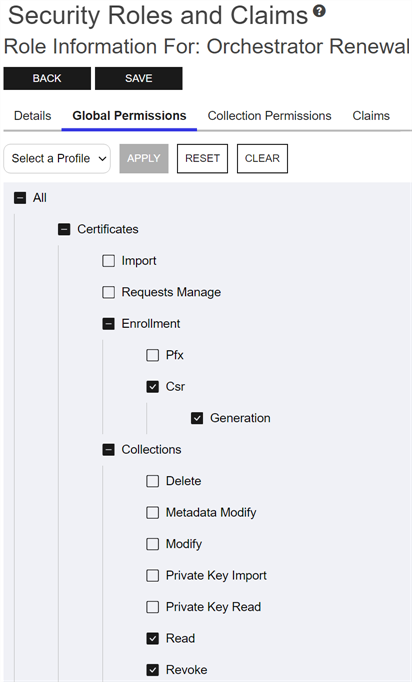Enable the Import permission checkbox
412x682 pixels.
pyautogui.click(x=108, y=261)
